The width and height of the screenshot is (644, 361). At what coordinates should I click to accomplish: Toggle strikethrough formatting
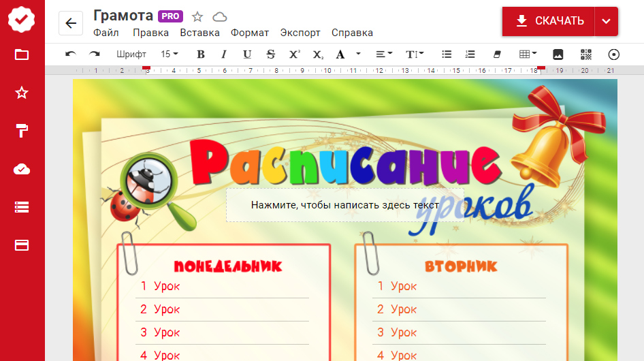pyautogui.click(x=270, y=54)
